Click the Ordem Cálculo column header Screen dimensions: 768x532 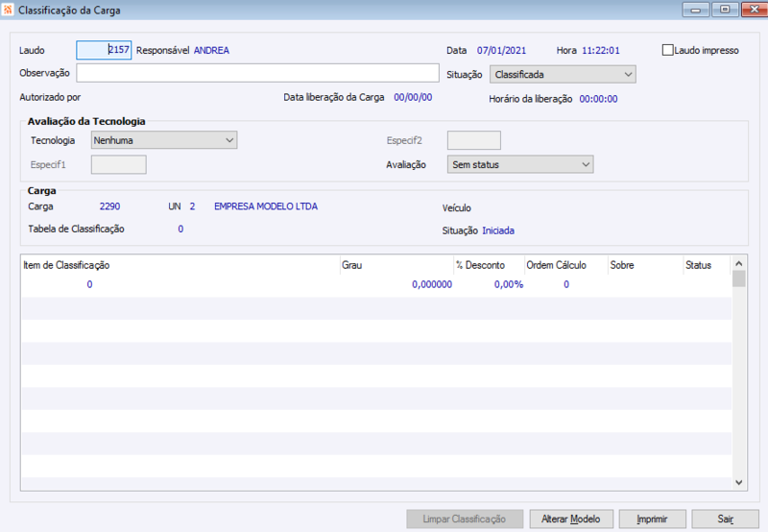coord(566,265)
